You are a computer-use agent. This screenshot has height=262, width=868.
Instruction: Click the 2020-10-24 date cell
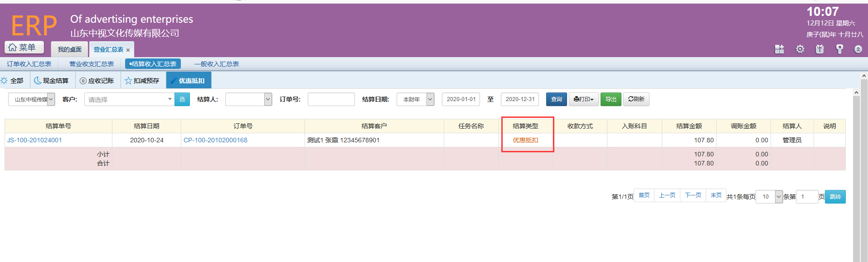pos(146,140)
